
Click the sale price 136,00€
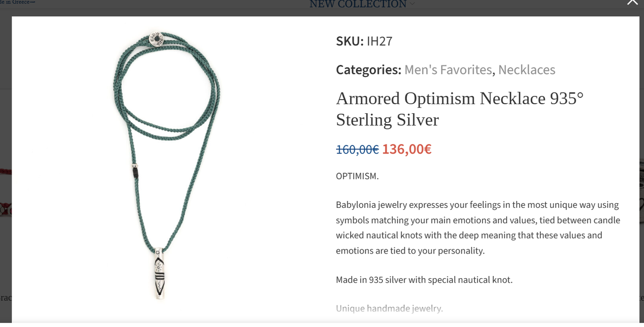coord(407,149)
